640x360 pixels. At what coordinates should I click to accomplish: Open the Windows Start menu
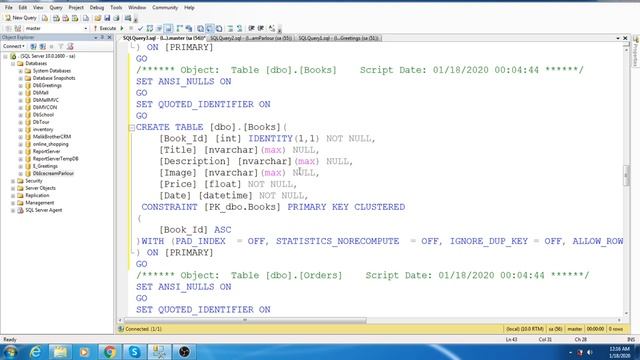10,351
